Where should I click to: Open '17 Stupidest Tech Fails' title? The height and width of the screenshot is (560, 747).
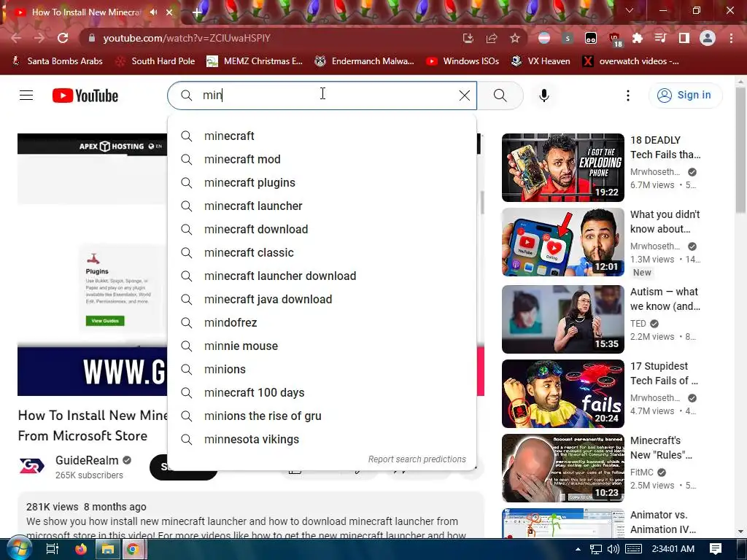664,373
